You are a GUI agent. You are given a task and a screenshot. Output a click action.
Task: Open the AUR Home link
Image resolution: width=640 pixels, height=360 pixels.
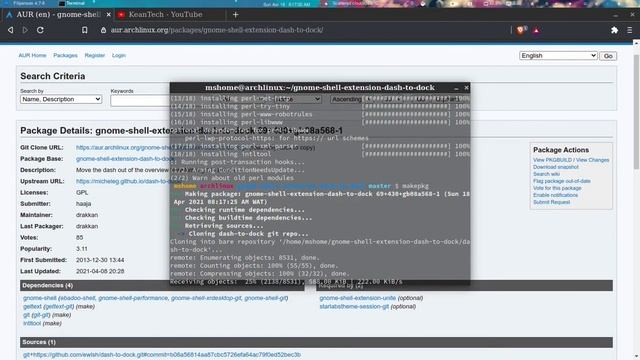point(32,56)
